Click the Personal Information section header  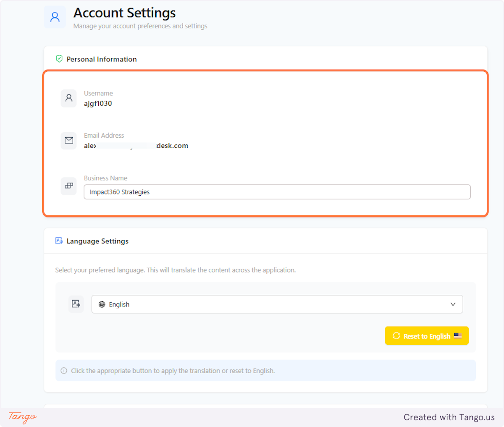[102, 59]
